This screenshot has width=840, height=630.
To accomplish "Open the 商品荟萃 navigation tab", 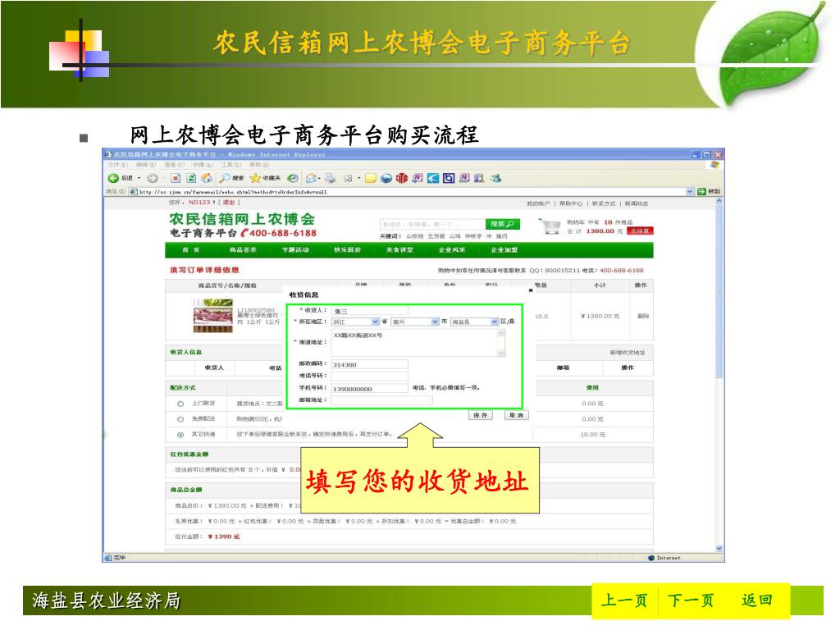I will 243,250.
